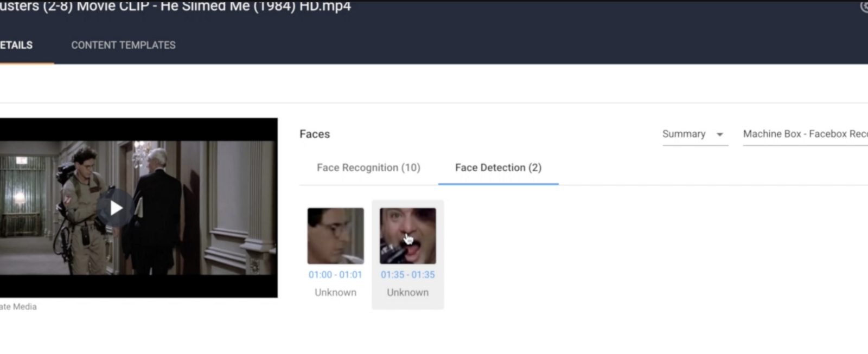Click the Unknown label under 01:35 face
868x354 pixels.
click(x=407, y=292)
